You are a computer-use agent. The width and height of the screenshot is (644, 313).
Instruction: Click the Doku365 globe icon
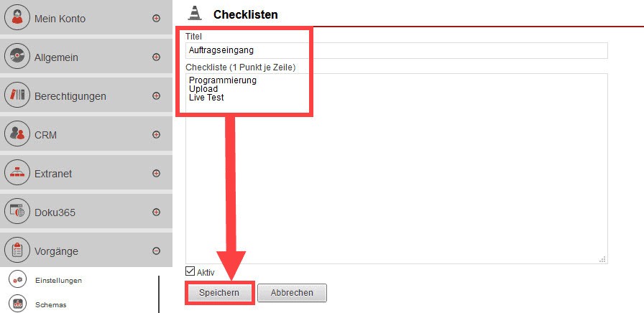pos(17,212)
